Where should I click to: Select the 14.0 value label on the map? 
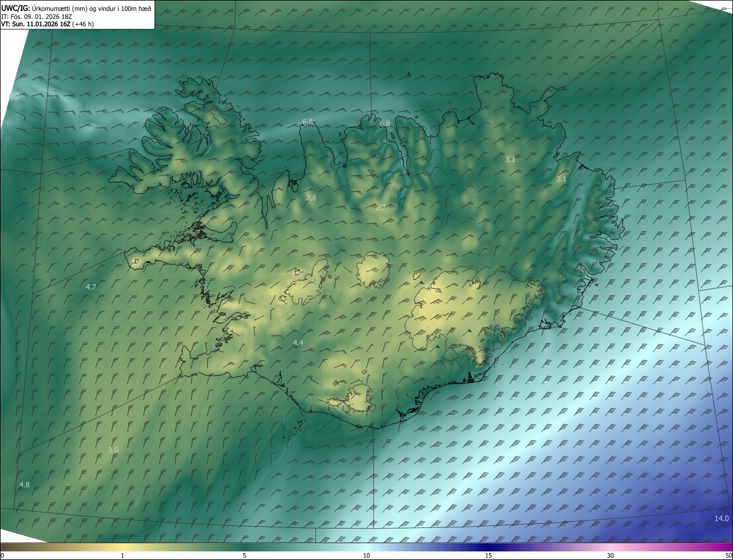point(722,519)
